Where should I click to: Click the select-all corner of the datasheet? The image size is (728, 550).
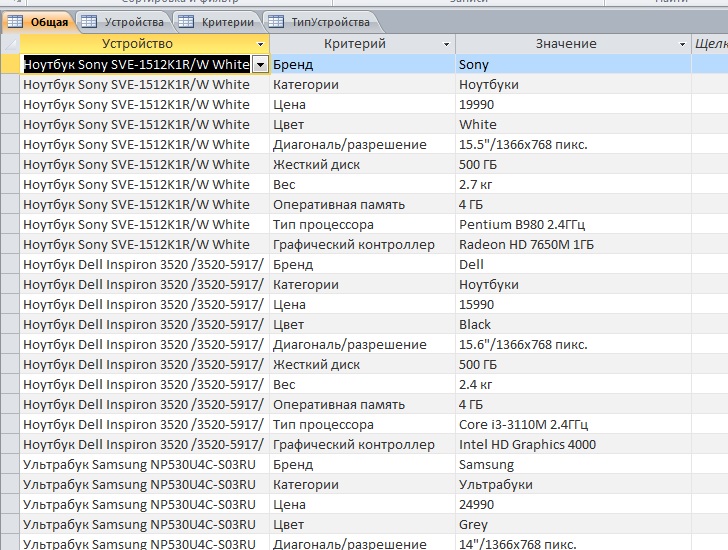(10, 44)
